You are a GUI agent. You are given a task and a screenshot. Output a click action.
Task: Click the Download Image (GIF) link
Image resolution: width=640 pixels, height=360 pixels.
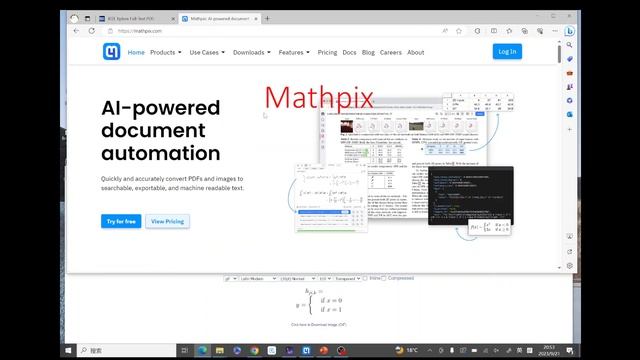click(x=318, y=324)
